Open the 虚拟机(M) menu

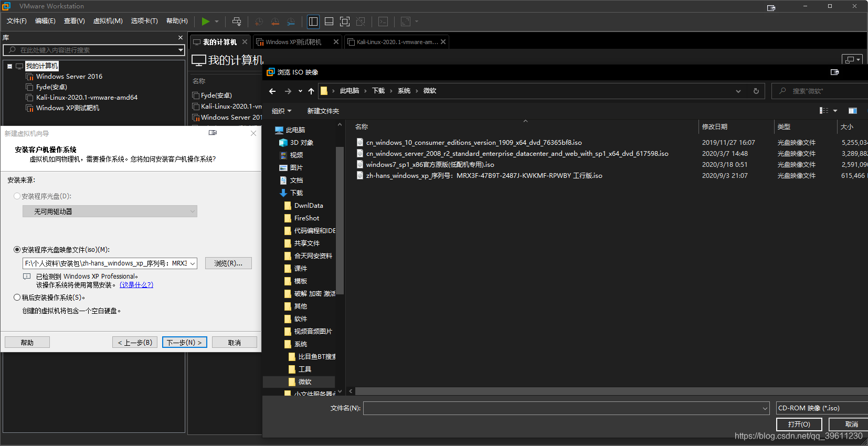108,21
